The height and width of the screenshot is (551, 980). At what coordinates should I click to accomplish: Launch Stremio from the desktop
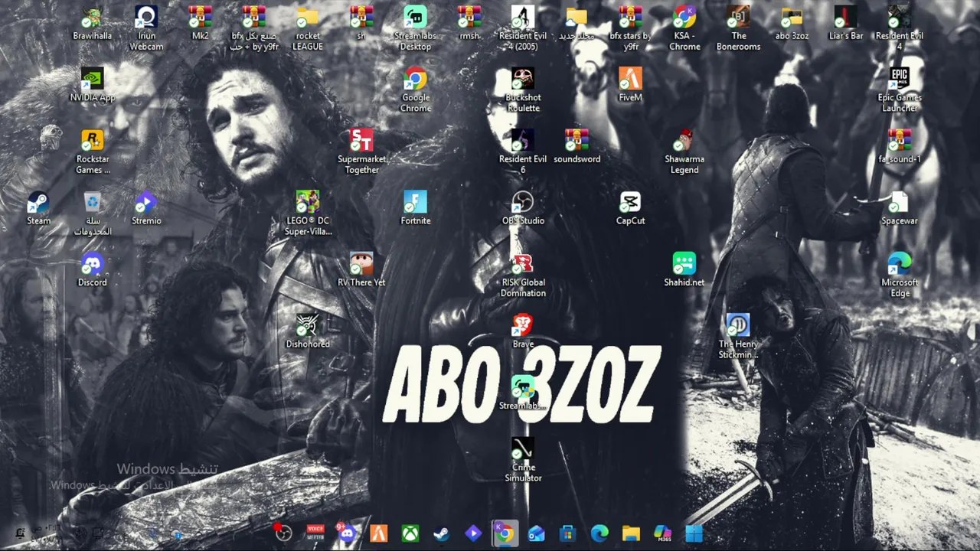coord(146,208)
